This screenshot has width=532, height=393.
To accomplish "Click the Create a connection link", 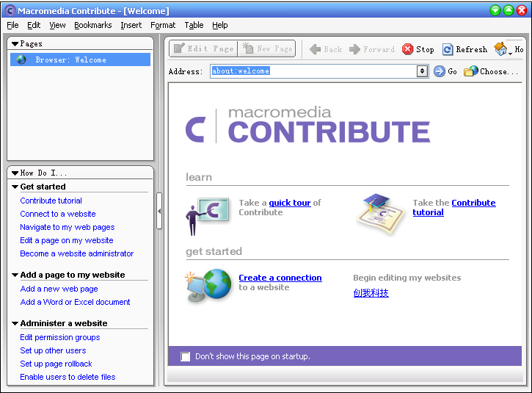I will point(280,278).
